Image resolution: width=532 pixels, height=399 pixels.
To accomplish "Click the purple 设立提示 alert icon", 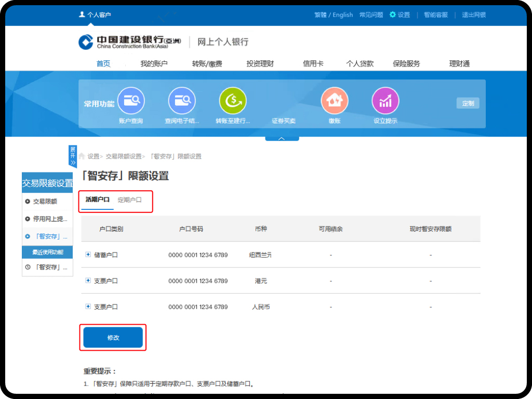I will click(385, 101).
